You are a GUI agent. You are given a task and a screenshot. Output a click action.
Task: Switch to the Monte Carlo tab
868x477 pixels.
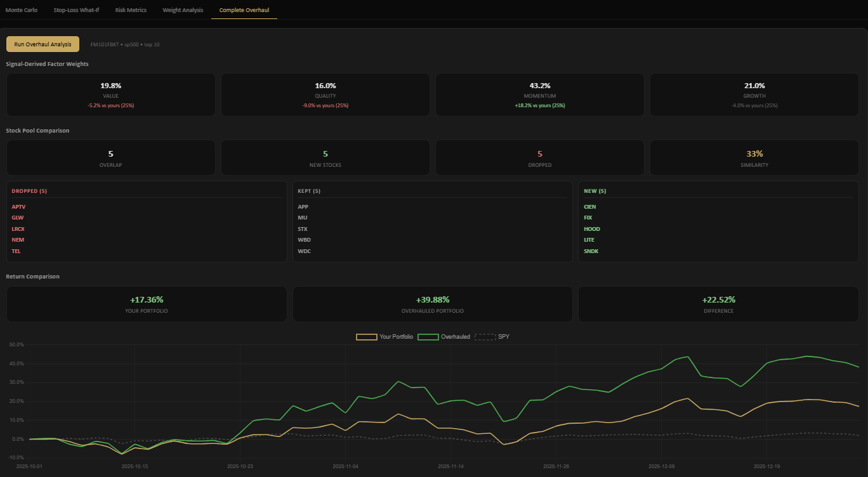pyautogui.click(x=22, y=10)
